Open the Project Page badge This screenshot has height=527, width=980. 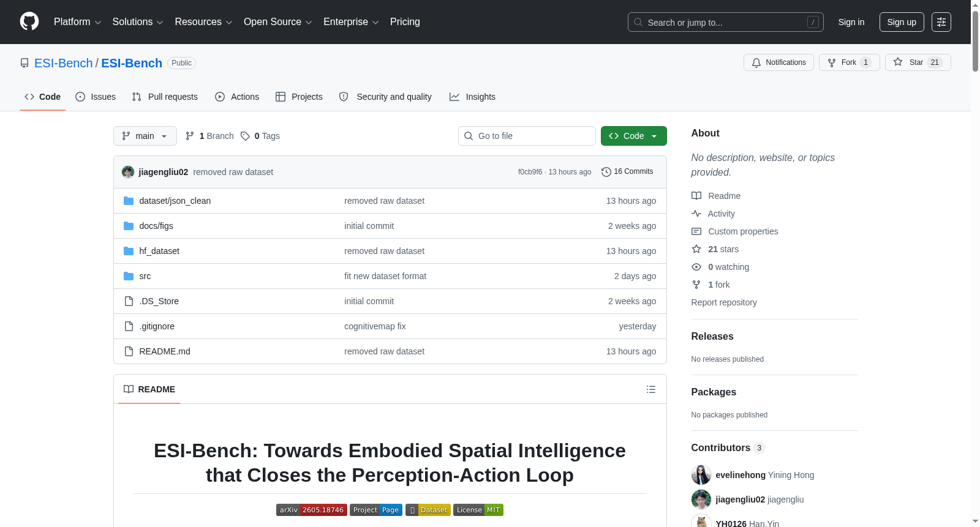point(376,510)
